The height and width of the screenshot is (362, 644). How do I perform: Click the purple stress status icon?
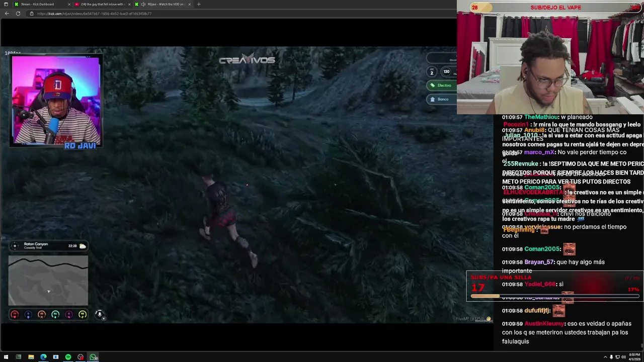[69, 315]
